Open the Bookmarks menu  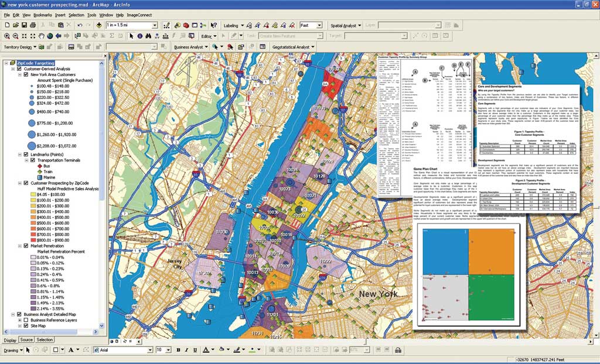(42, 15)
